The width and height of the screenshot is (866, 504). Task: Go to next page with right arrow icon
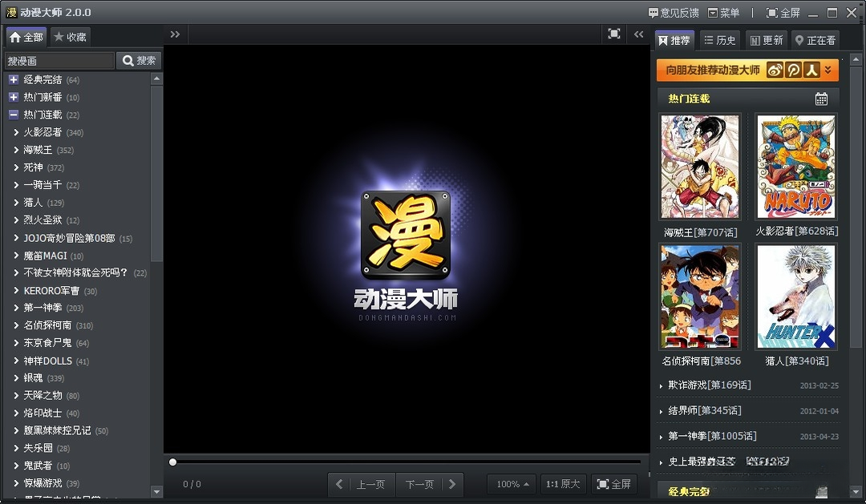pos(452,484)
